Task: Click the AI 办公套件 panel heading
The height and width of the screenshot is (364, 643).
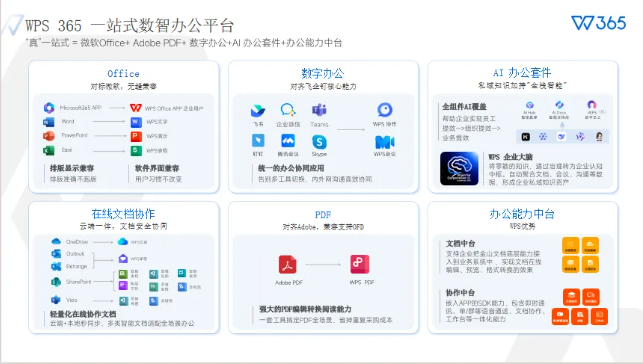Action: click(522, 73)
